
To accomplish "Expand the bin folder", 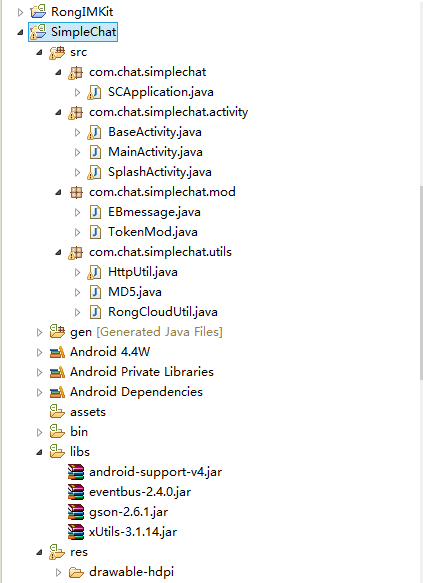I will pyautogui.click(x=39, y=432).
